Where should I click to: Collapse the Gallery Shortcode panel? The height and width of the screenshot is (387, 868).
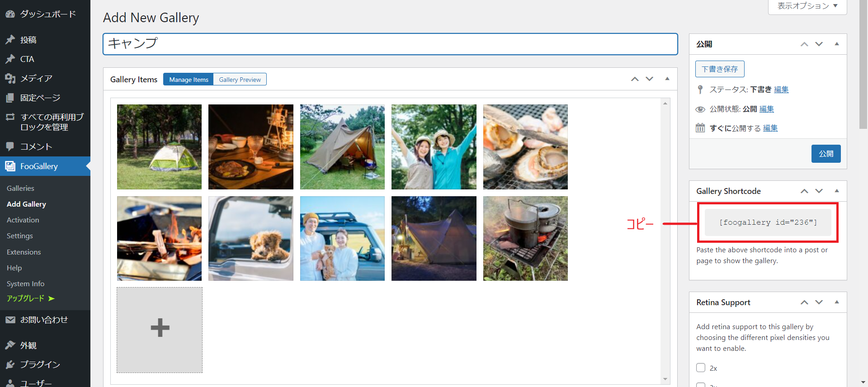(836, 191)
